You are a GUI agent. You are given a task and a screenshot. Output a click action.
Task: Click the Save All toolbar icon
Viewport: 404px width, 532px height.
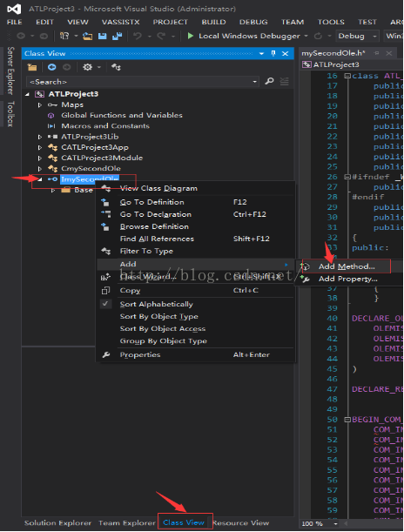point(118,36)
